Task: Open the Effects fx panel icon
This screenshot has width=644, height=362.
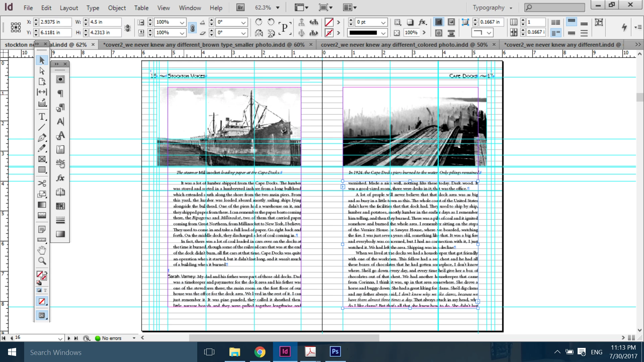Action: coord(60,178)
